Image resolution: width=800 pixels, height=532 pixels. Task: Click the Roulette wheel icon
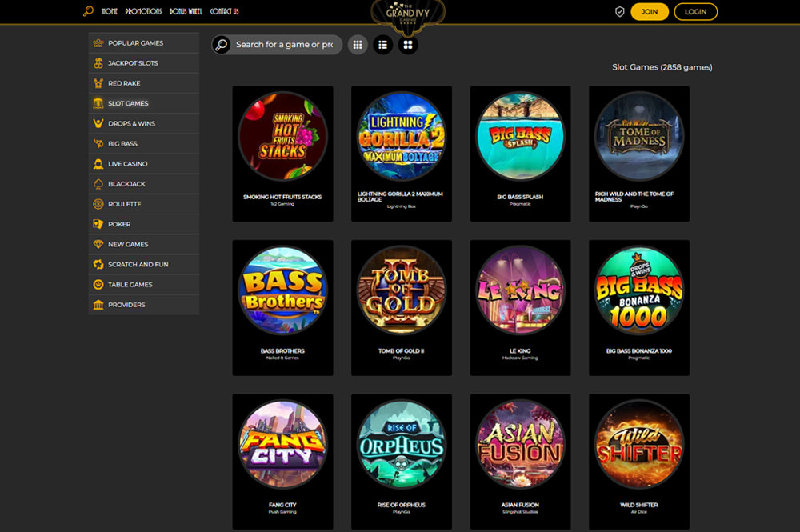tap(98, 204)
